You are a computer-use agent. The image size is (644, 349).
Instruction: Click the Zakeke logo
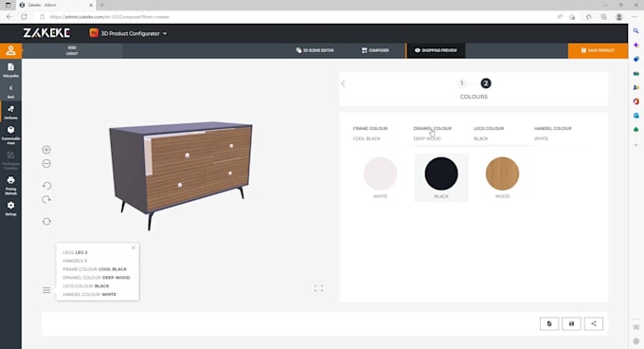point(46,33)
